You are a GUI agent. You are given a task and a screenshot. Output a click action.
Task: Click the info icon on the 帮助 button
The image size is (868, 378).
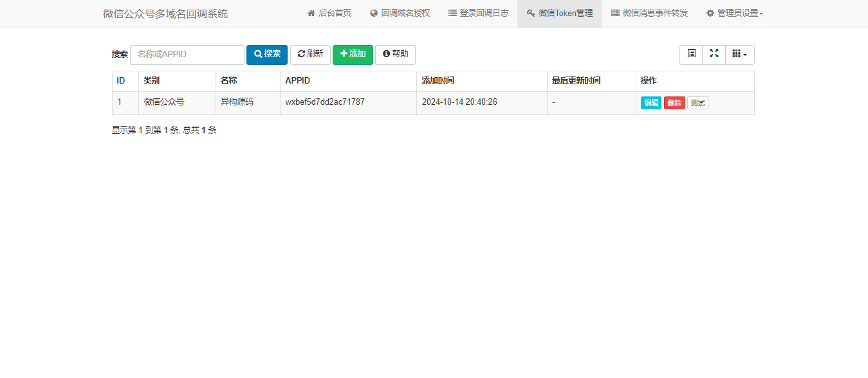386,55
